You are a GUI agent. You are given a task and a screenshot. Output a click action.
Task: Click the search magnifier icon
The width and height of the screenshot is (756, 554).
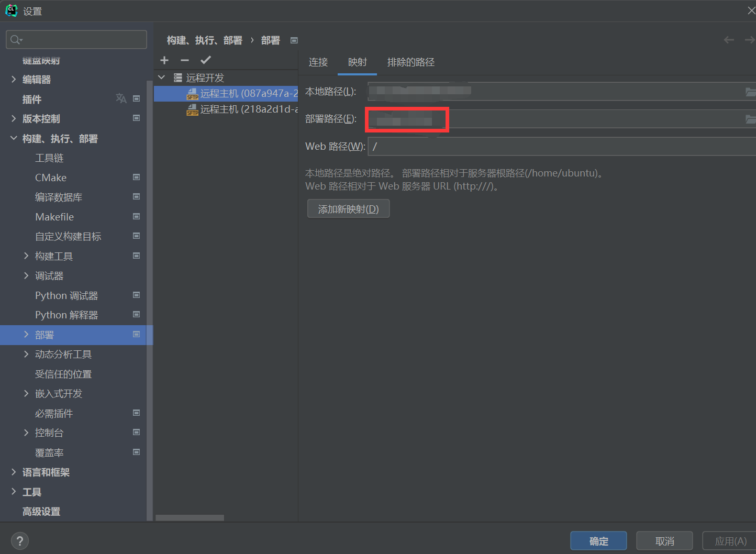(x=16, y=40)
